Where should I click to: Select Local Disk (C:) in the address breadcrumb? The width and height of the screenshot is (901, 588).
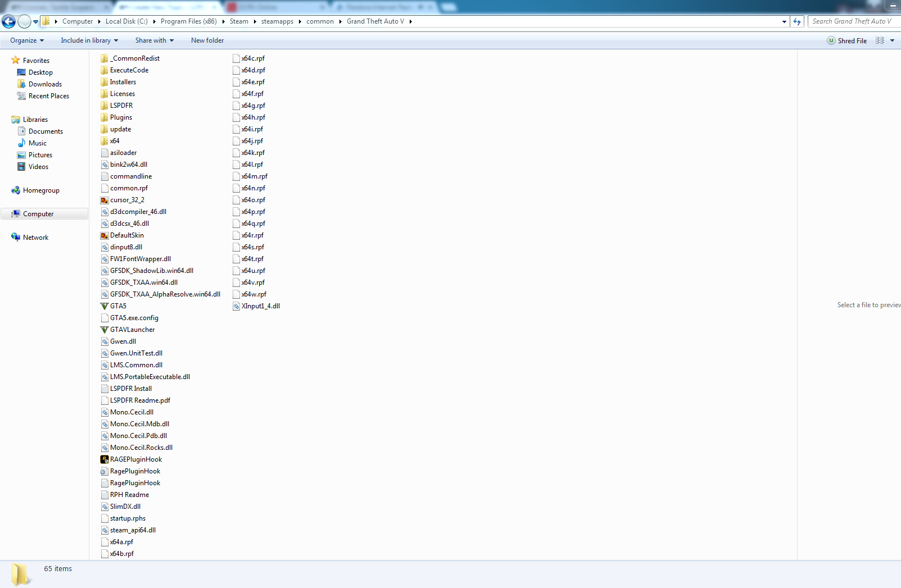(x=126, y=21)
